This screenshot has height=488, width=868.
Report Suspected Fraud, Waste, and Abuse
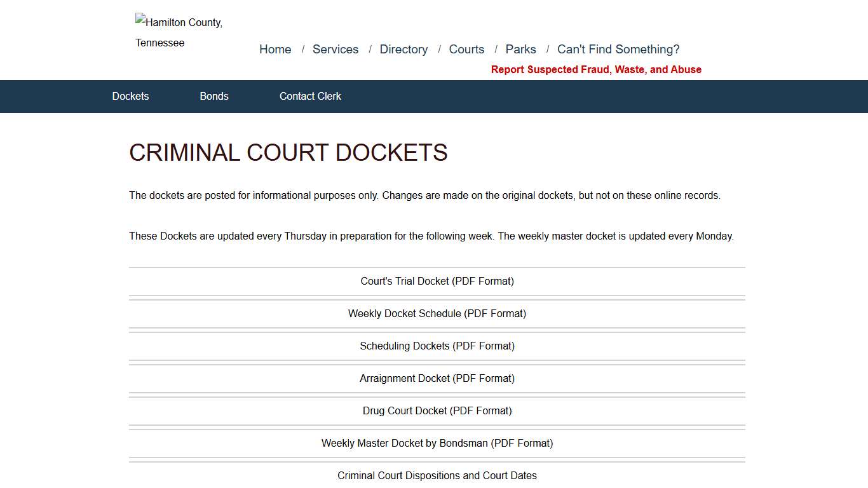point(596,69)
